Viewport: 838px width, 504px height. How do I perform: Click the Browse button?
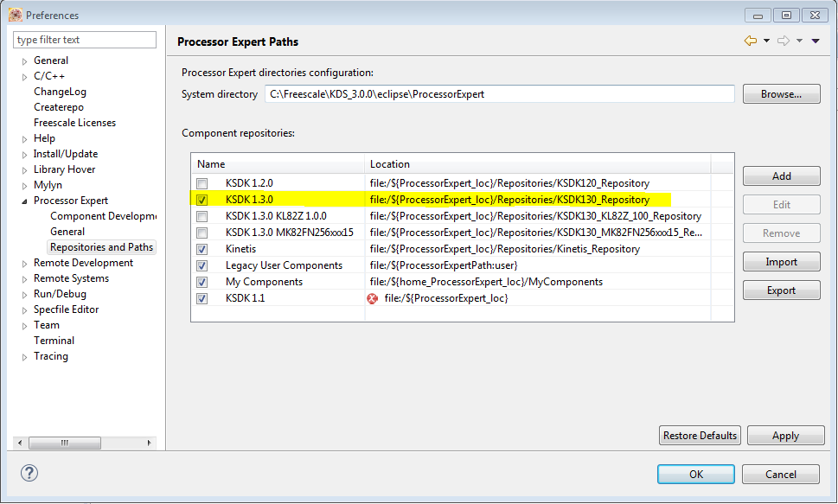coord(781,94)
